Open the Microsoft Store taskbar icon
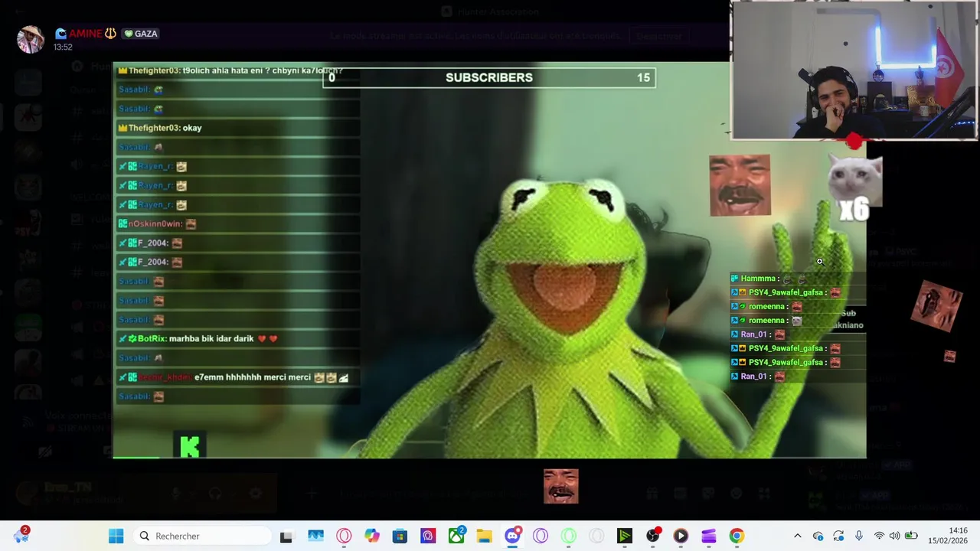This screenshot has width=980, height=551. tap(400, 536)
